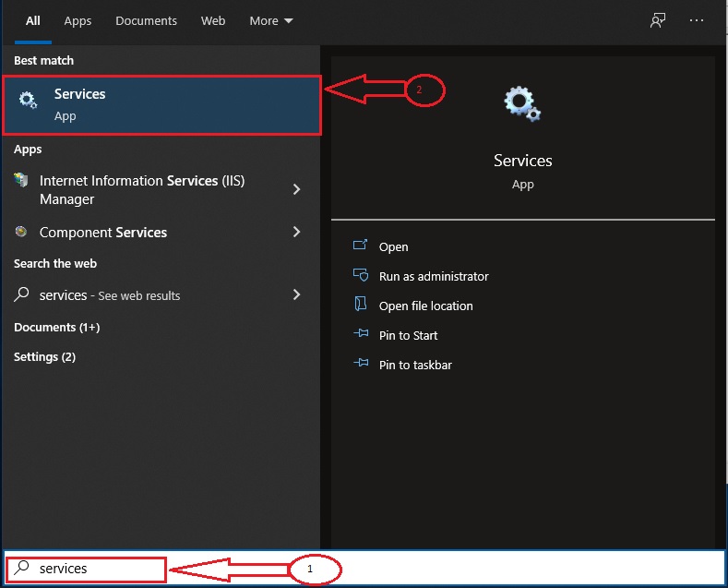Open the ellipsis options menu
This screenshot has height=588, width=728.
(x=697, y=21)
